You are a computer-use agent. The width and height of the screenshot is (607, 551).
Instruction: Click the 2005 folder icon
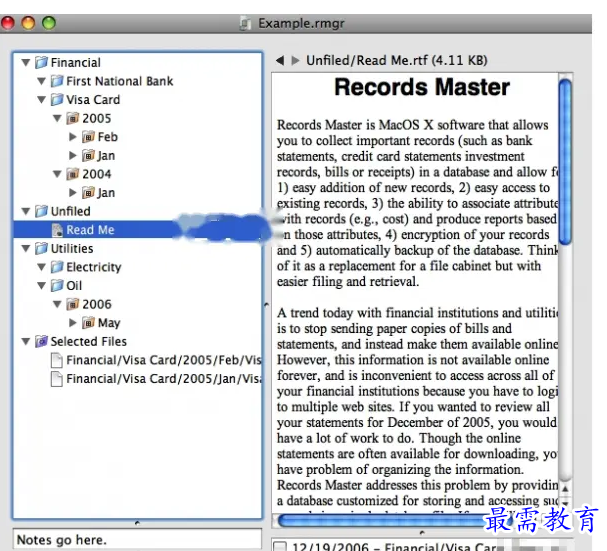coord(73,118)
